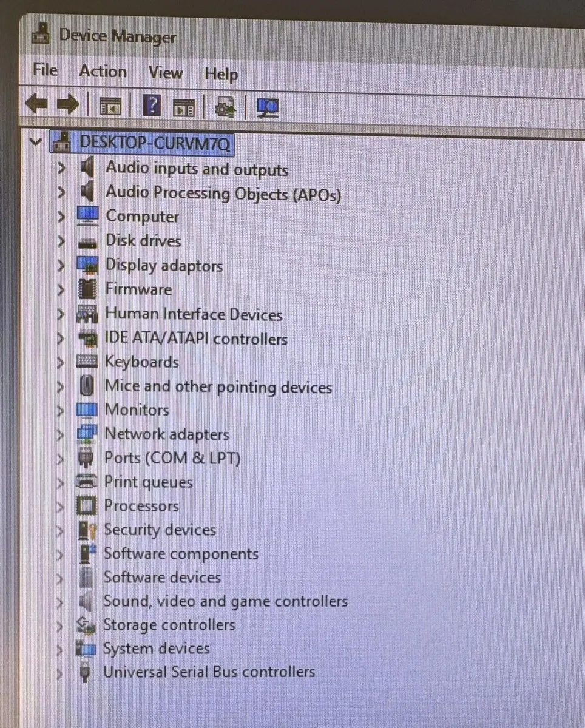Expand Universal Serial Bus controllers
The image size is (585, 728).
[59, 673]
